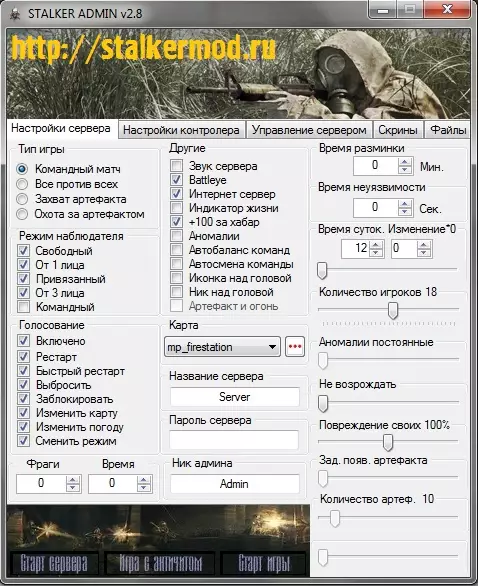Click Старт игры button
This screenshot has width=478, height=586.
264,564
